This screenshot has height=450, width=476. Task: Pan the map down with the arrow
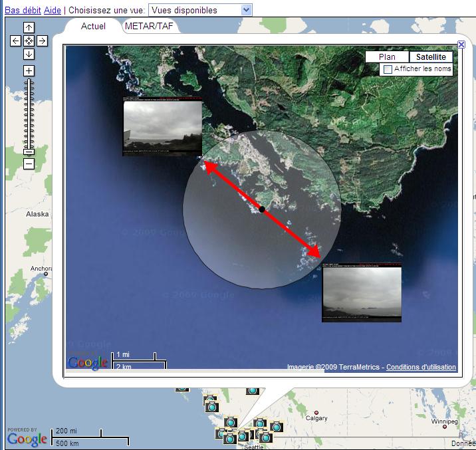[29, 54]
